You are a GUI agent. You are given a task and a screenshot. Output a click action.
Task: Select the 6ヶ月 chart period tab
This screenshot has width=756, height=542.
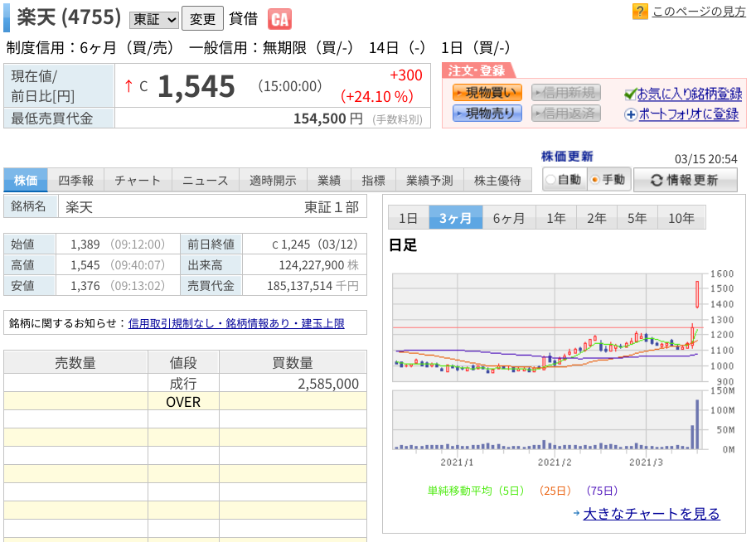point(509,217)
